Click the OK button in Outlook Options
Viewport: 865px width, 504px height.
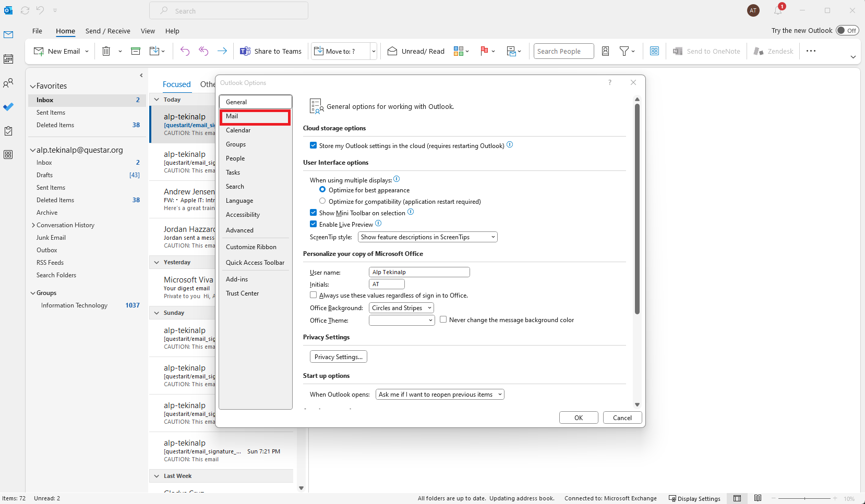[x=579, y=417]
